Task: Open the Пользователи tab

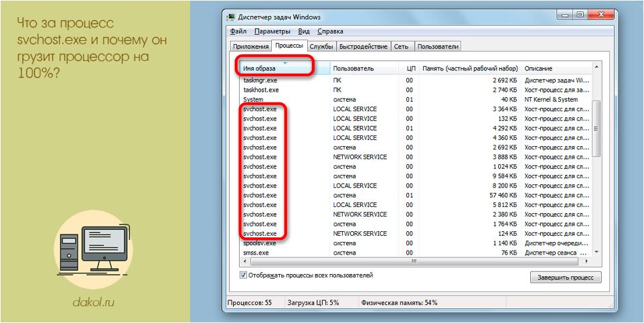Action: coord(437,46)
